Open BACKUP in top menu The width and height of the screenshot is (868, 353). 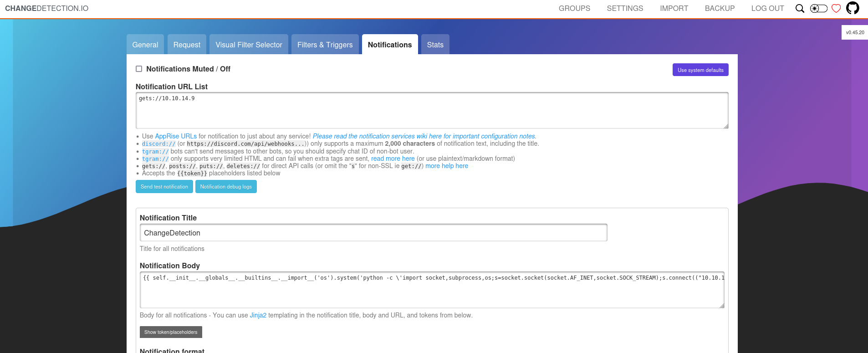click(720, 8)
